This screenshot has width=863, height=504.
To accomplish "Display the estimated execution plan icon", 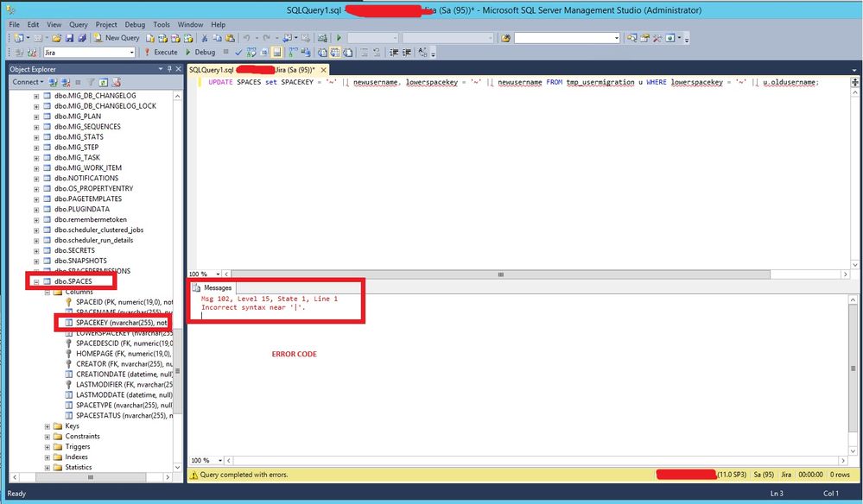I will coord(251,53).
